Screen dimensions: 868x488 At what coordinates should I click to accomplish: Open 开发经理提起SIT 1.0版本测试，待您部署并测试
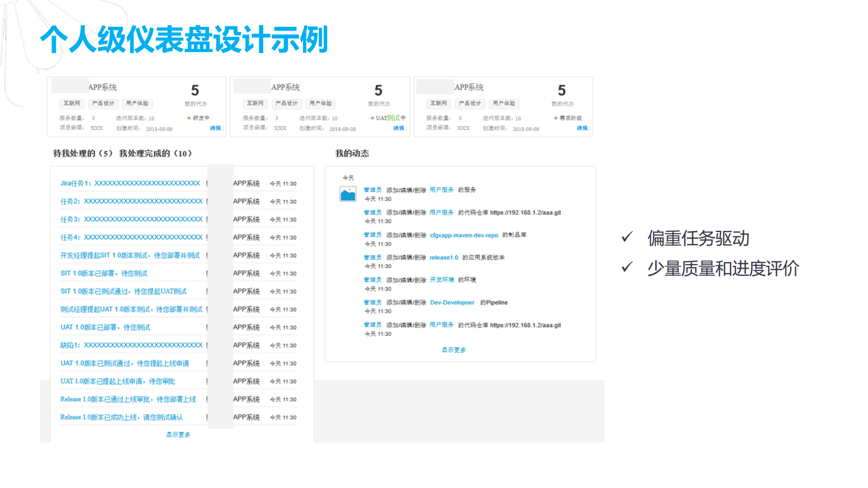(x=130, y=255)
